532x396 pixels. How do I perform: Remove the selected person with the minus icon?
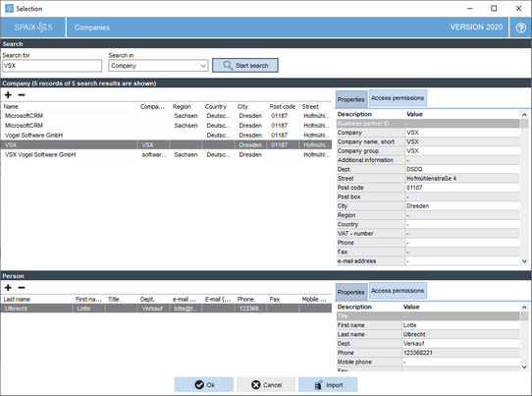pos(22,288)
